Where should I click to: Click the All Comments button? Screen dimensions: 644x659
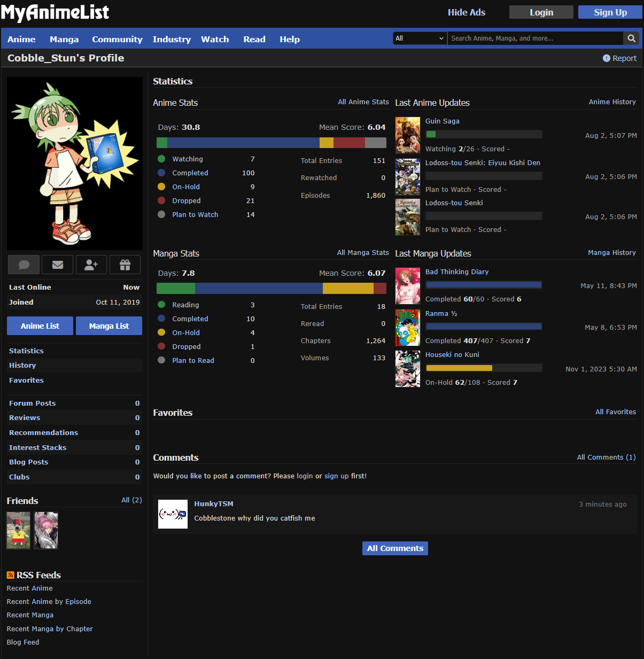[395, 548]
